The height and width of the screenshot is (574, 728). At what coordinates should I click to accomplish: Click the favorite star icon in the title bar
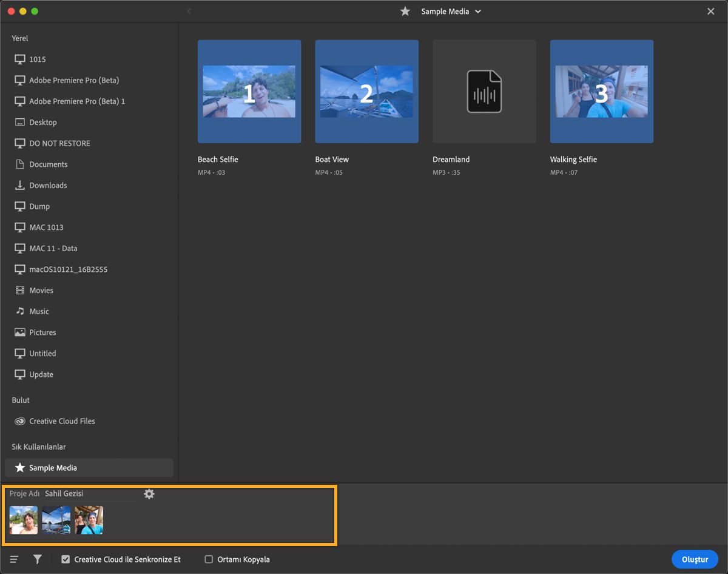pyautogui.click(x=405, y=12)
